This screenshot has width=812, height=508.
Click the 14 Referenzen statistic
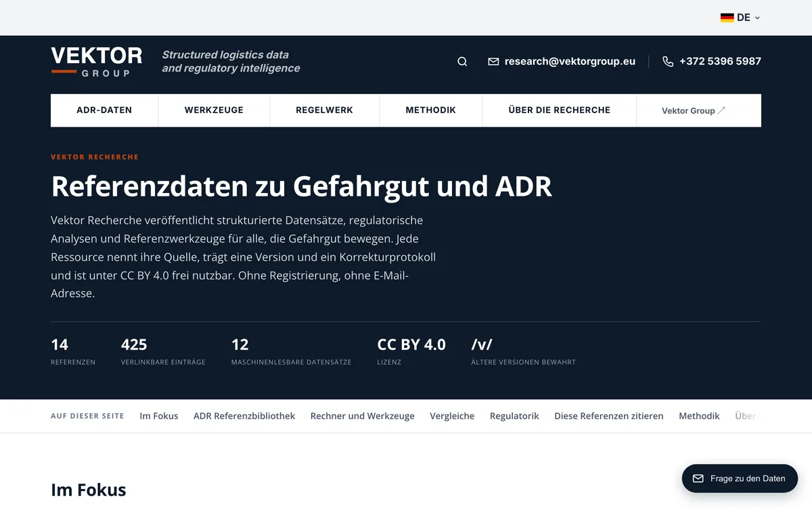coord(73,352)
